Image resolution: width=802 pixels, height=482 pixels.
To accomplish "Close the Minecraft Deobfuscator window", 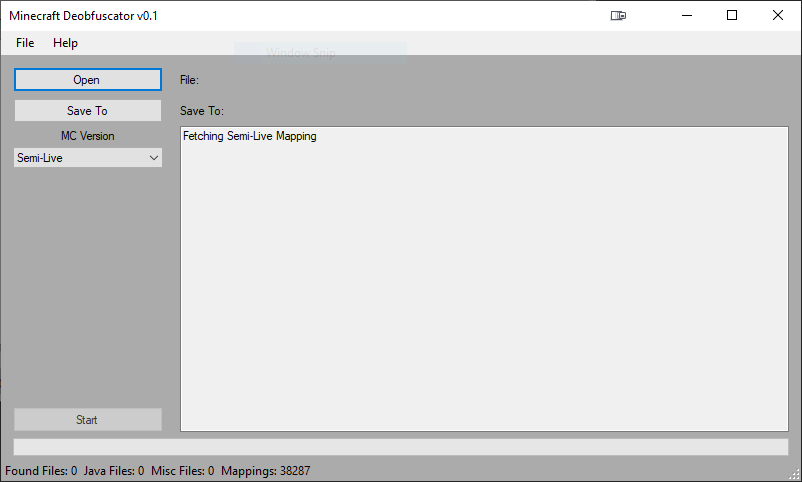I will [778, 15].
